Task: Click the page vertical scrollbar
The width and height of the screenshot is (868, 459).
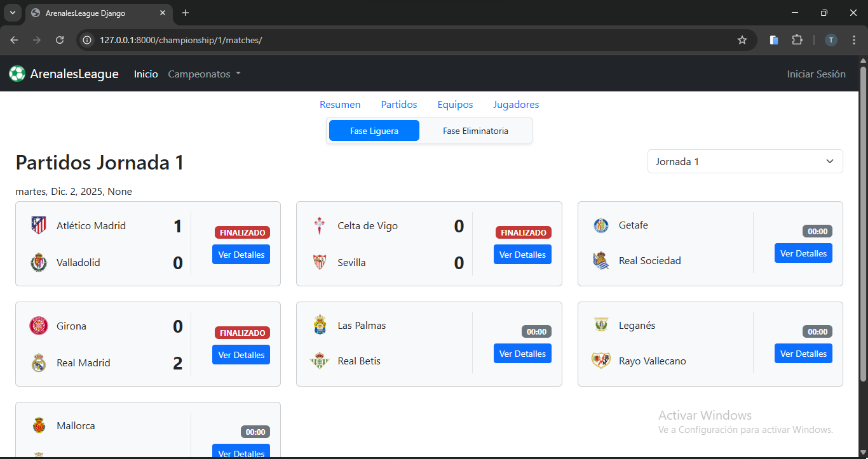Action: 862,222
